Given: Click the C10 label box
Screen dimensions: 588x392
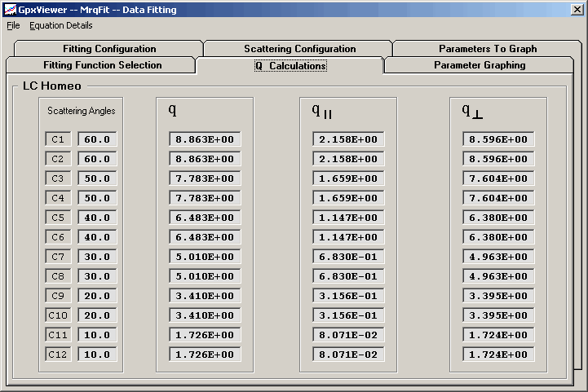Looking at the screenshot, I should tap(58, 315).
